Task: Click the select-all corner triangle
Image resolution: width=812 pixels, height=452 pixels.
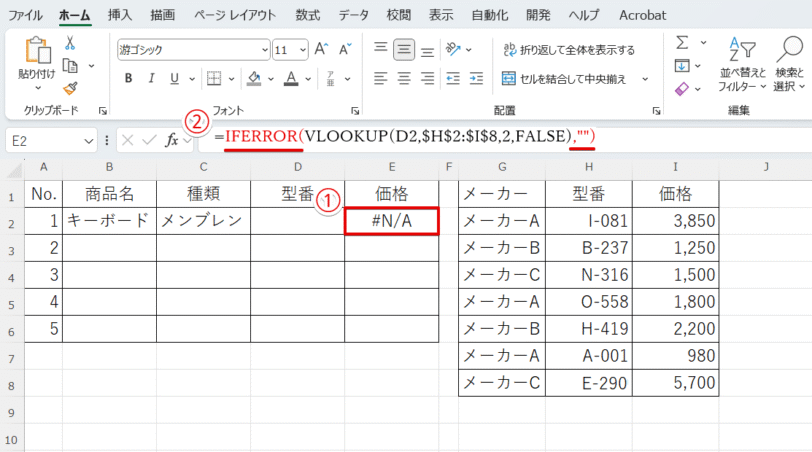Action: click(14, 169)
